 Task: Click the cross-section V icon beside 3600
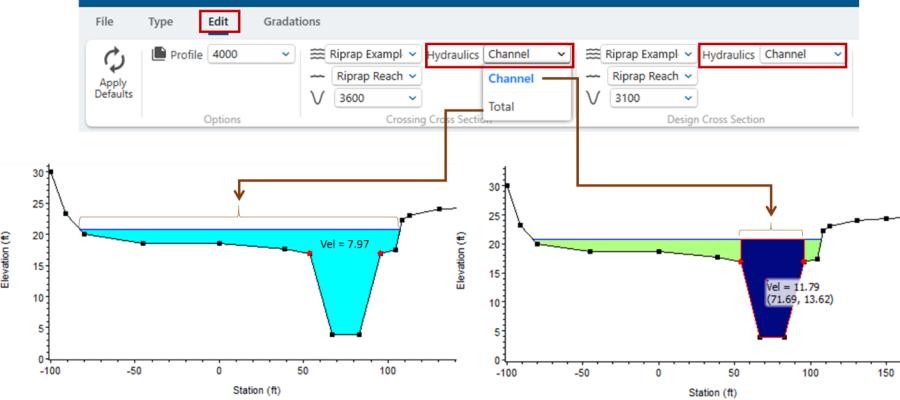coord(318,98)
